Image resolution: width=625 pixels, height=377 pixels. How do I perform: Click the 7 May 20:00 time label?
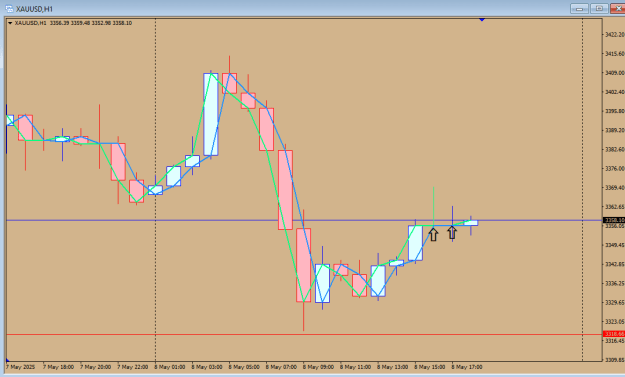tap(96, 367)
